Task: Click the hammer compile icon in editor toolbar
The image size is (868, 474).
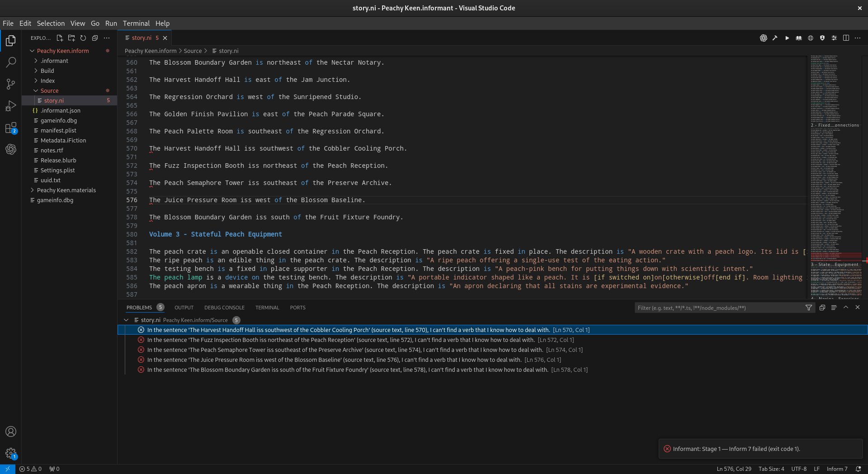Action: coord(775,38)
